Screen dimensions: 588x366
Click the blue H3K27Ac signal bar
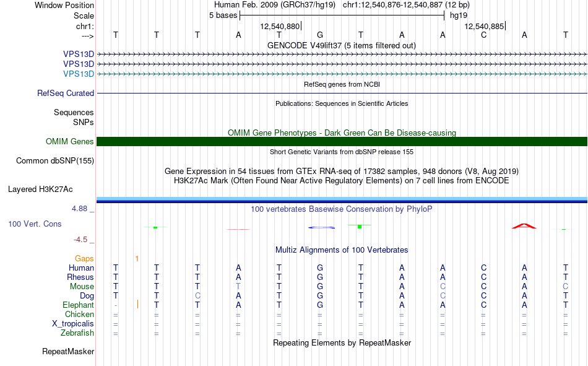click(342, 200)
